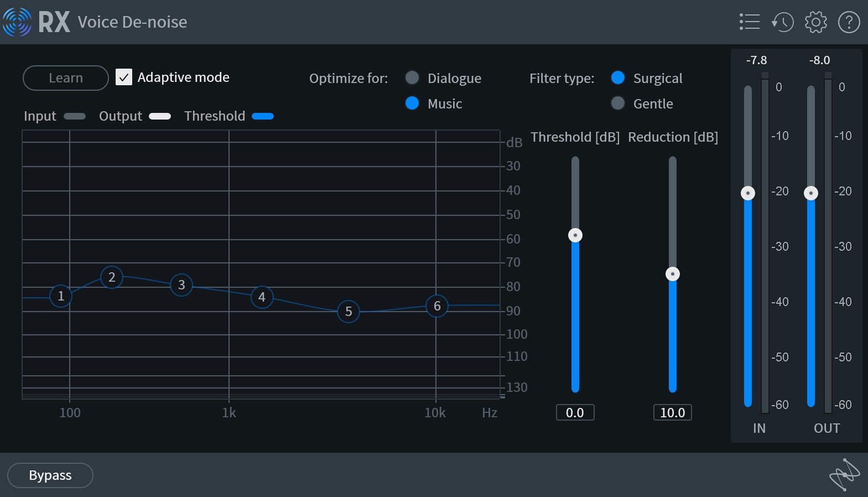Click the Filter type: label
The height and width of the screenshot is (497, 868).
[x=562, y=79]
